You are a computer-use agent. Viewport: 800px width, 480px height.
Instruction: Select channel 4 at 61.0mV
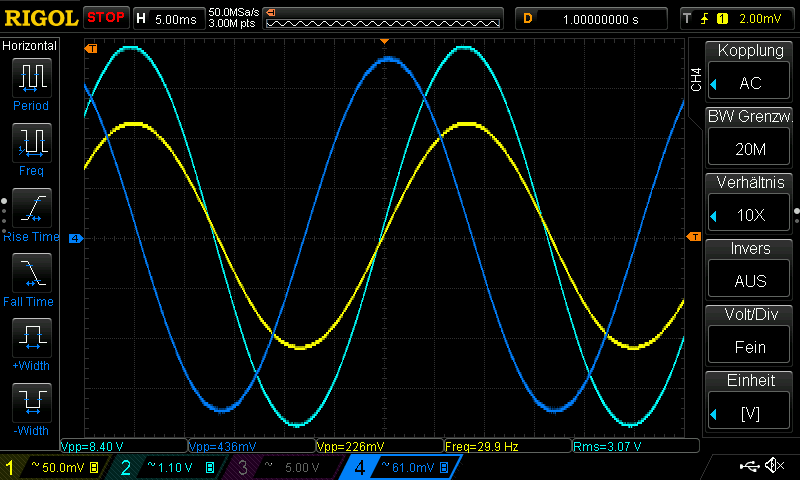pos(402,467)
